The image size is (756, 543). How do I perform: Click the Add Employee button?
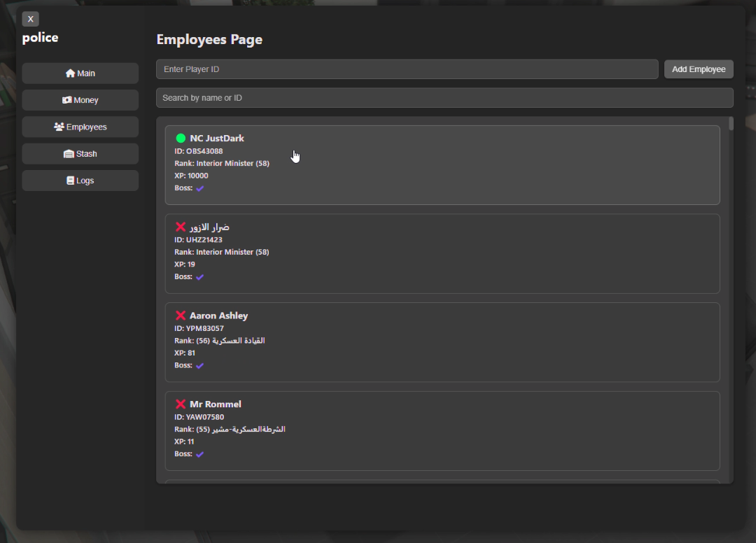tap(698, 69)
